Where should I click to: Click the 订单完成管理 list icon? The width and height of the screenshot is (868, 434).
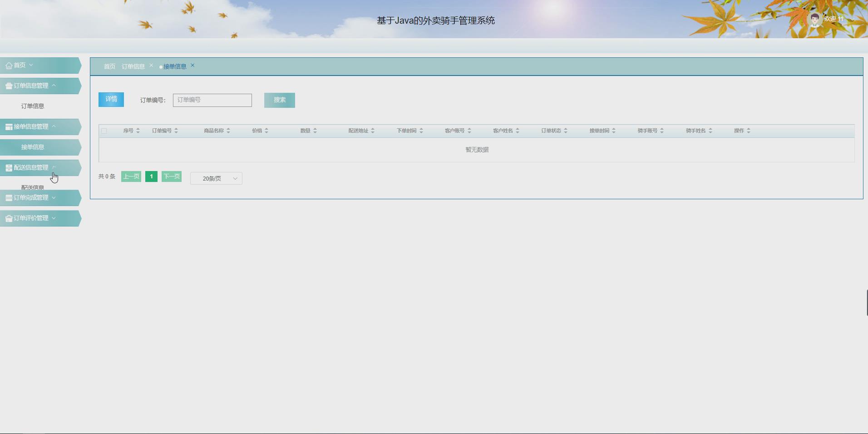pyautogui.click(x=9, y=197)
